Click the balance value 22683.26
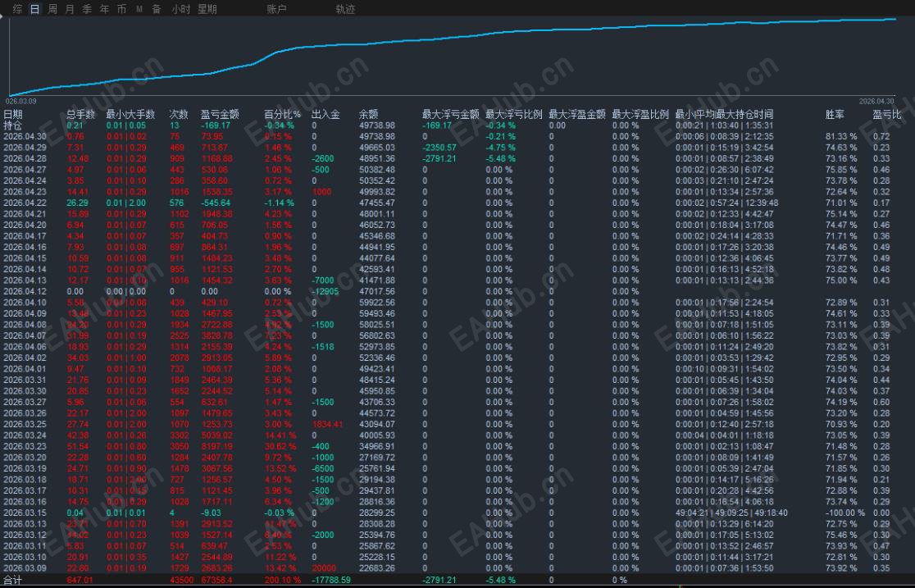 coord(377,568)
